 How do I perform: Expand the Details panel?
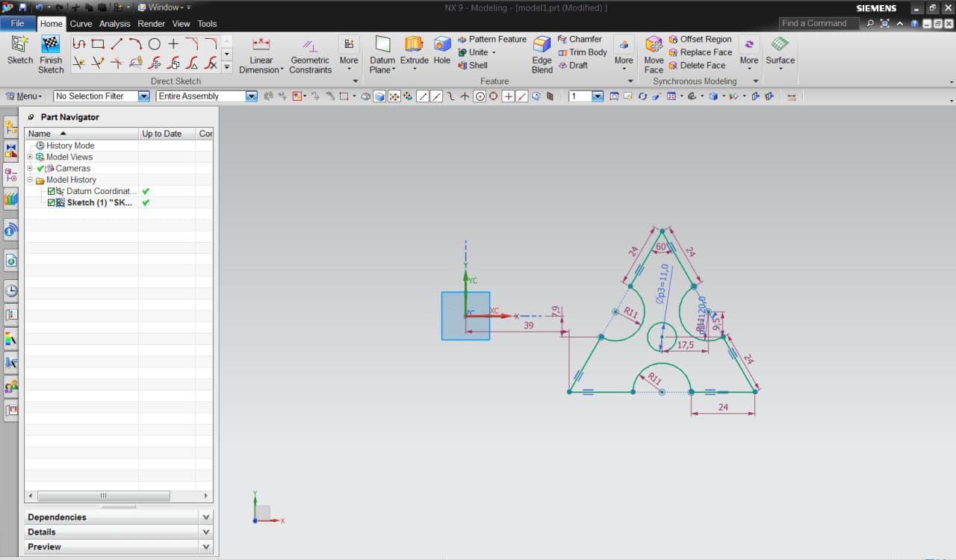pos(206,532)
